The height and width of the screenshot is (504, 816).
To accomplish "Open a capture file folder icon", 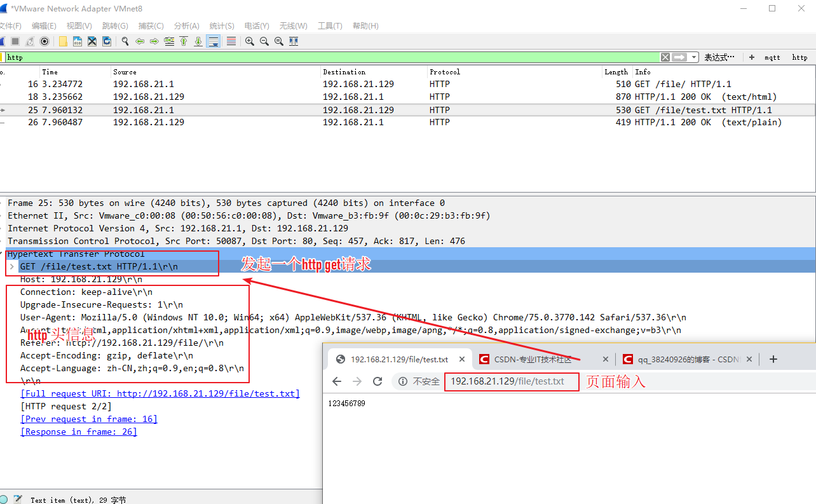I will click(x=63, y=41).
